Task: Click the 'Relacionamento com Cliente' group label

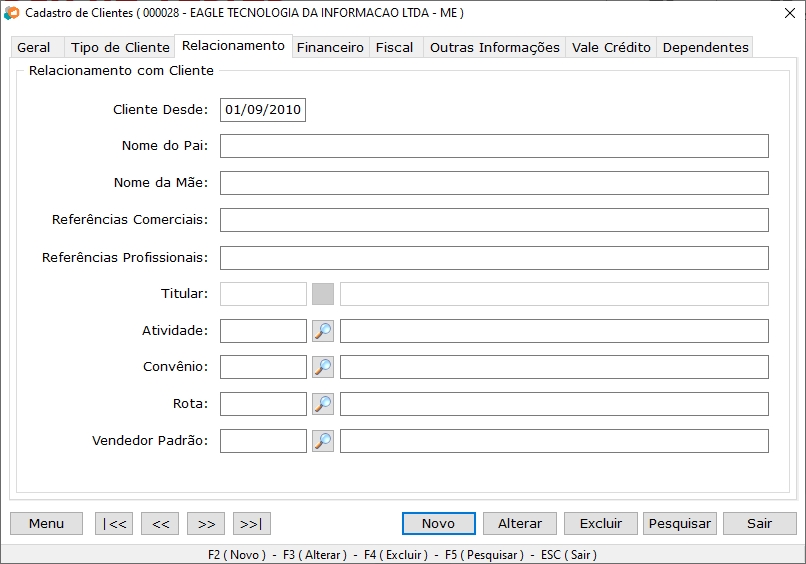Action: pyautogui.click(x=121, y=70)
